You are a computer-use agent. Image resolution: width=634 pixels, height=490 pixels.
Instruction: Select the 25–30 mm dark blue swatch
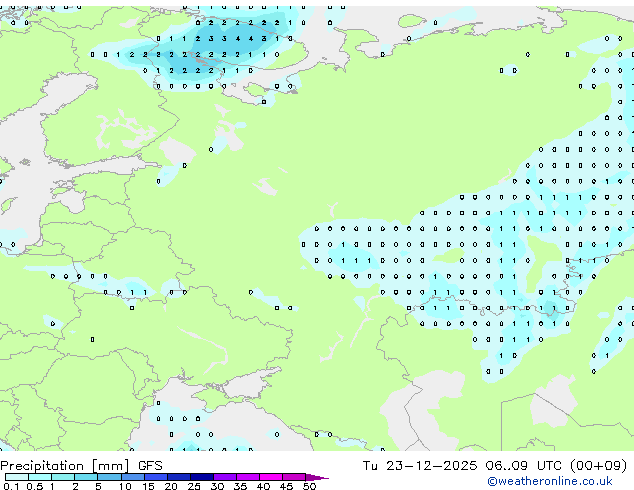202,477
